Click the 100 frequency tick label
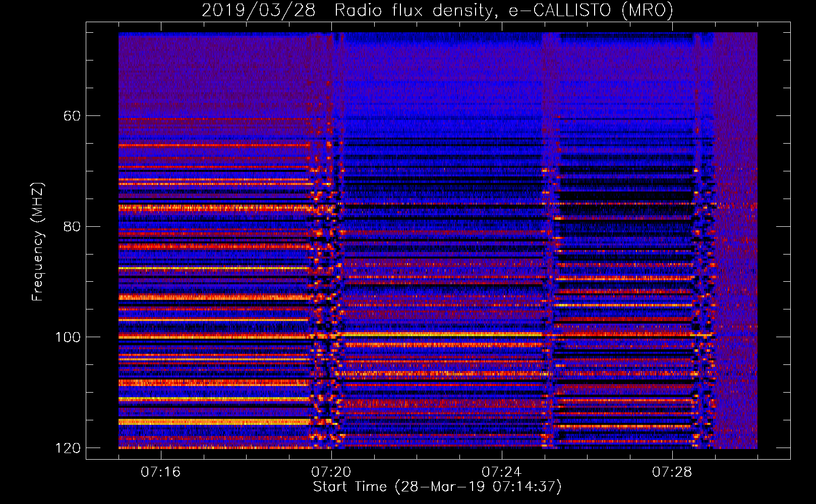 click(x=67, y=337)
